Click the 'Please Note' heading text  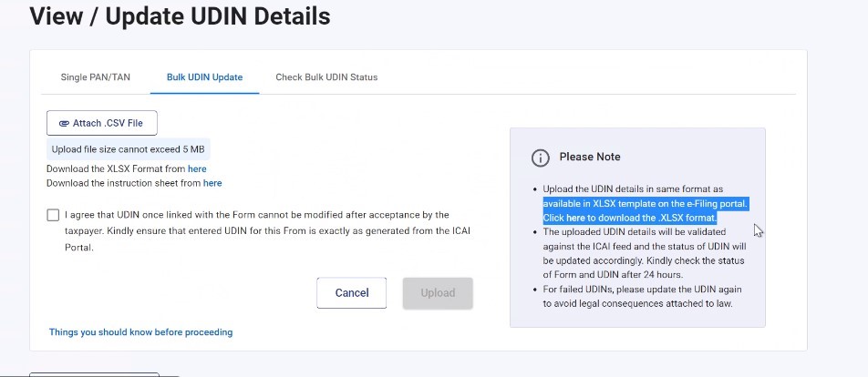point(590,158)
